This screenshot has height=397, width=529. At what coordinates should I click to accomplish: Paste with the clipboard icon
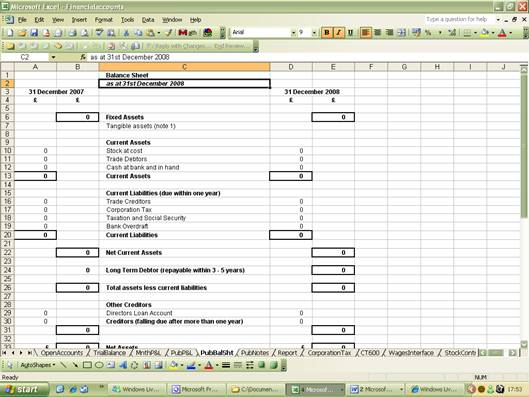coord(150,33)
